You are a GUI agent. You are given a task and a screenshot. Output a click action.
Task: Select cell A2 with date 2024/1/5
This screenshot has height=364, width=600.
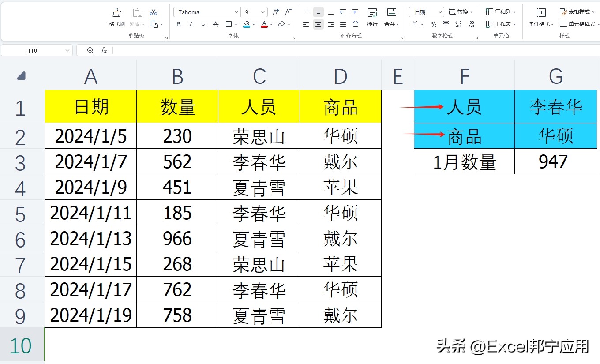[x=91, y=136]
